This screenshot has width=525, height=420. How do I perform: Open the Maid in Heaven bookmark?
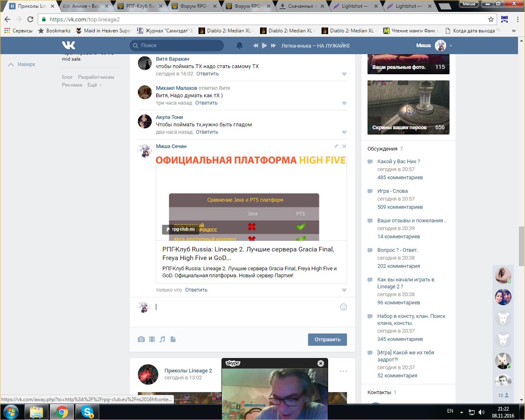103,31
